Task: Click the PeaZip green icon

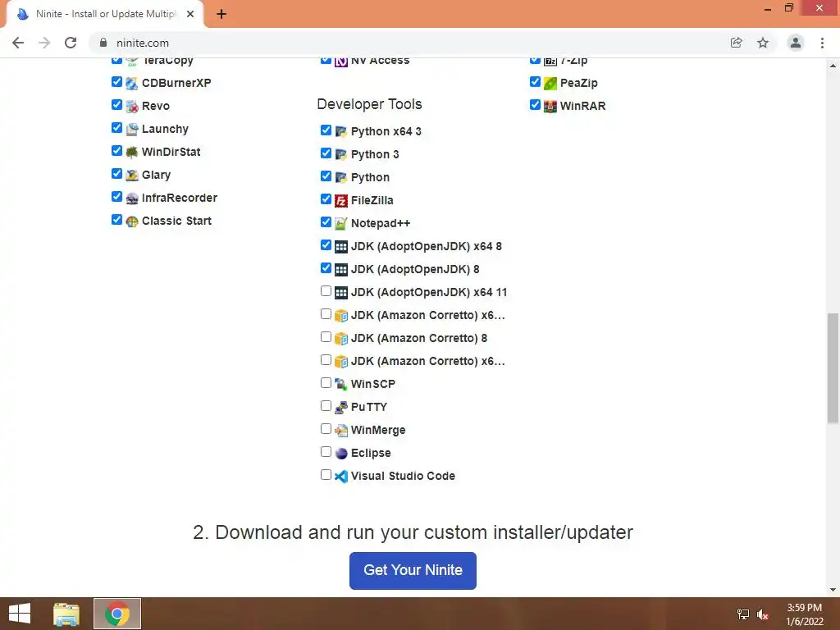Action: click(550, 84)
